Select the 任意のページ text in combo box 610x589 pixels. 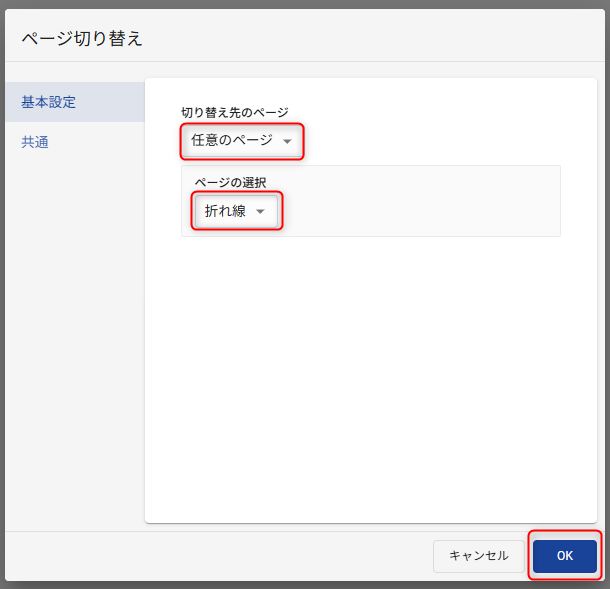coord(231,141)
